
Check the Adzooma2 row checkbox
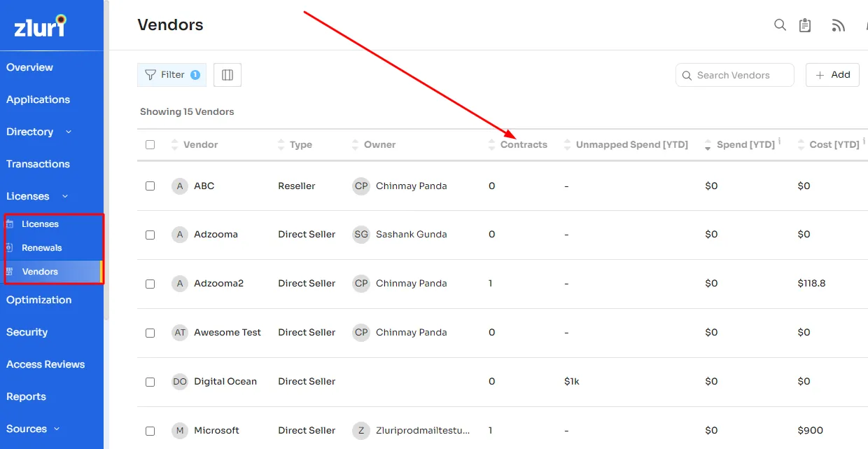(150, 284)
